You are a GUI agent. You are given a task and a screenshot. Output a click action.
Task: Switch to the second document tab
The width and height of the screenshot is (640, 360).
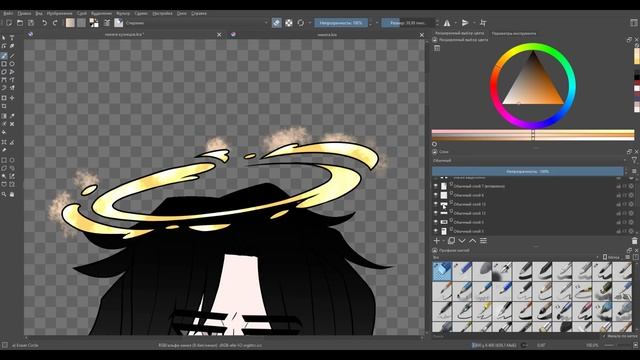pos(327,35)
